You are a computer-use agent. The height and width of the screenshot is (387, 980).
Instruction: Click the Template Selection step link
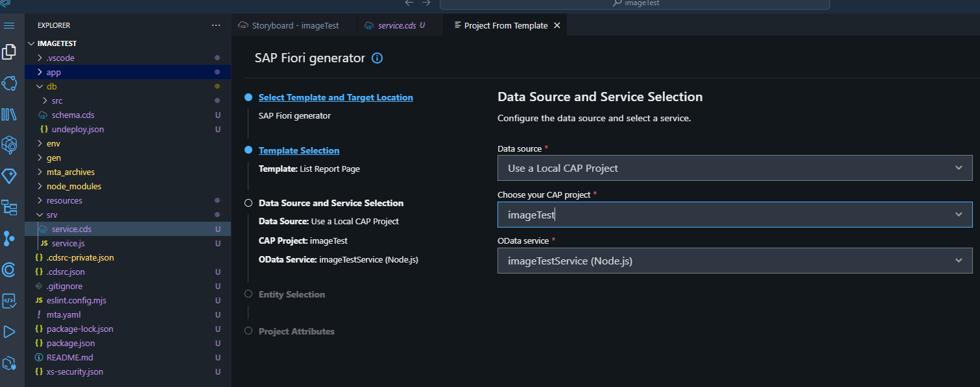coord(299,150)
